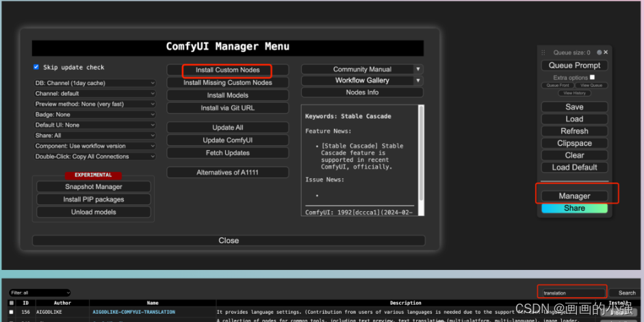Screen dimensions: 644x322
Task: Select all rows via header checkbox
Action: point(12,303)
